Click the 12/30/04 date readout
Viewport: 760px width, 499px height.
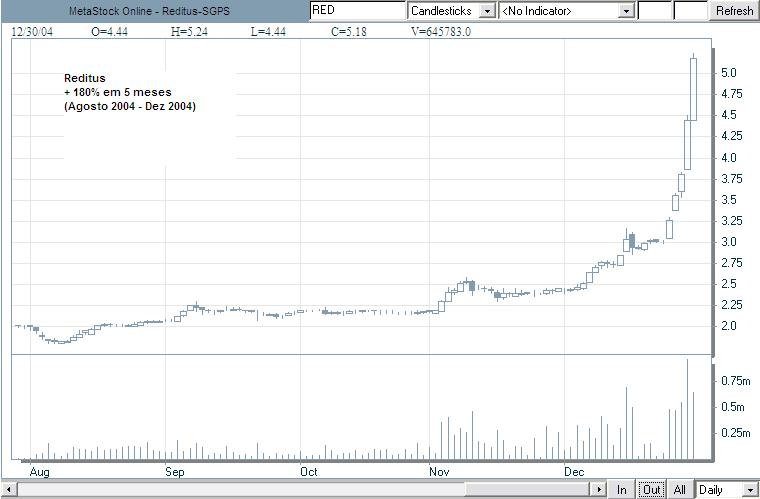[x=32, y=32]
